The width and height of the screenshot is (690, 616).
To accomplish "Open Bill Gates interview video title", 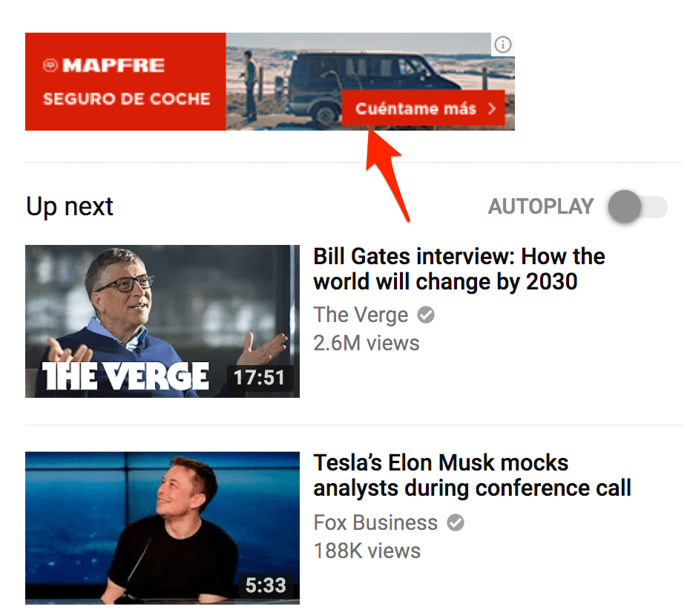I will click(x=459, y=269).
